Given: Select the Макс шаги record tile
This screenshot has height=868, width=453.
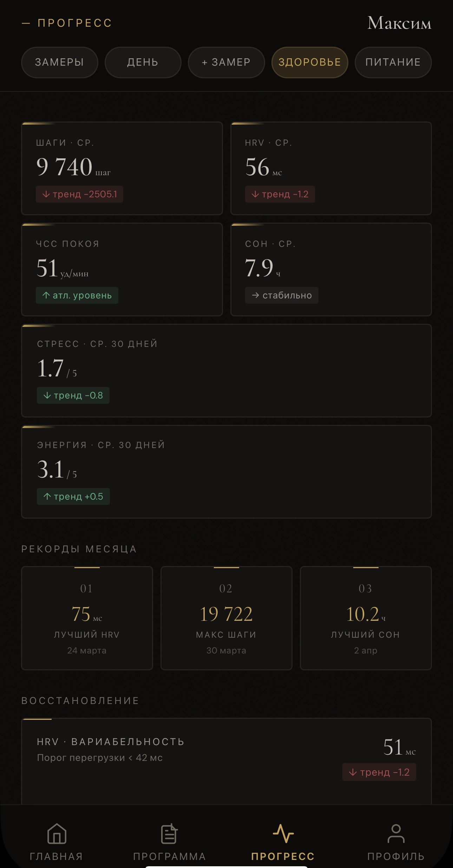Looking at the screenshot, I should tap(226, 618).
